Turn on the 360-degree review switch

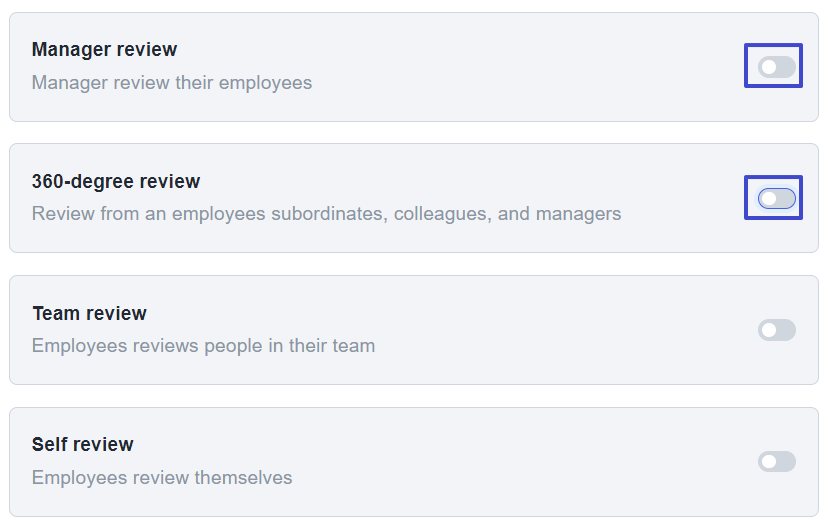[x=777, y=199]
